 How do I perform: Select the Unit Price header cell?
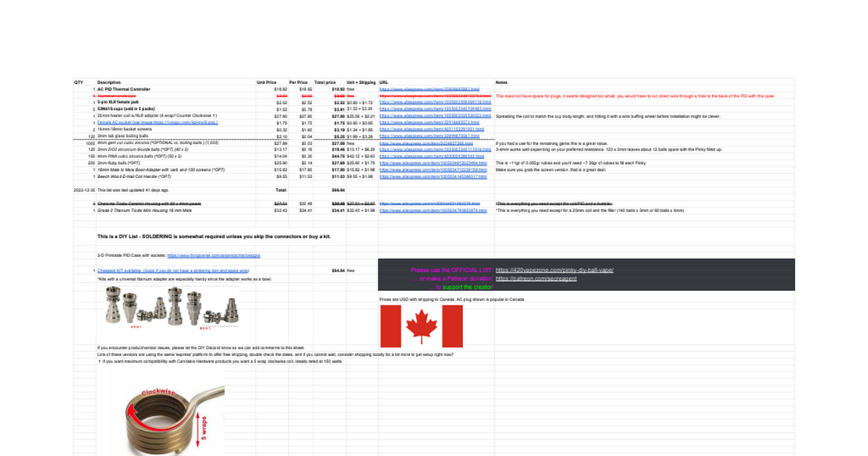tap(267, 83)
